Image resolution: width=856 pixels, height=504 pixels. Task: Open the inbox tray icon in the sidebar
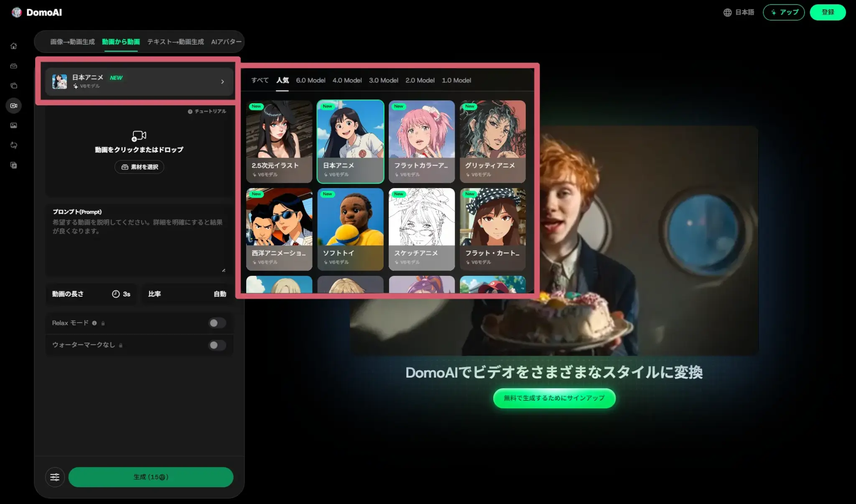tap(14, 66)
